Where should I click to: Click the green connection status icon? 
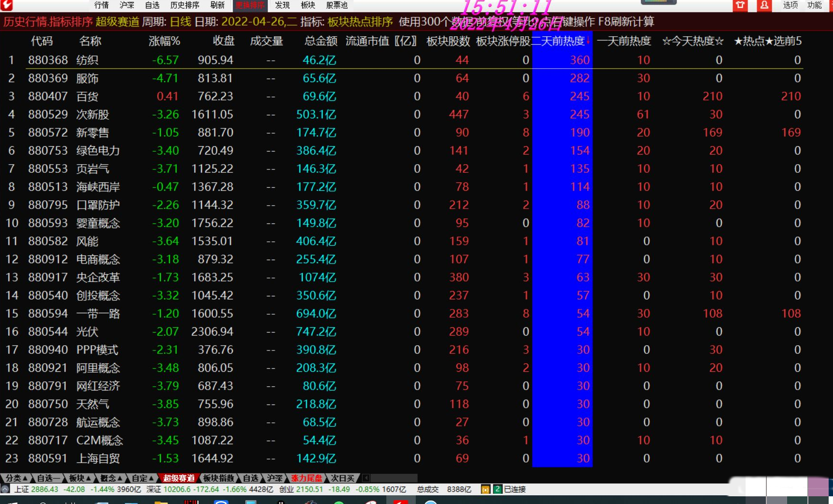497,490
